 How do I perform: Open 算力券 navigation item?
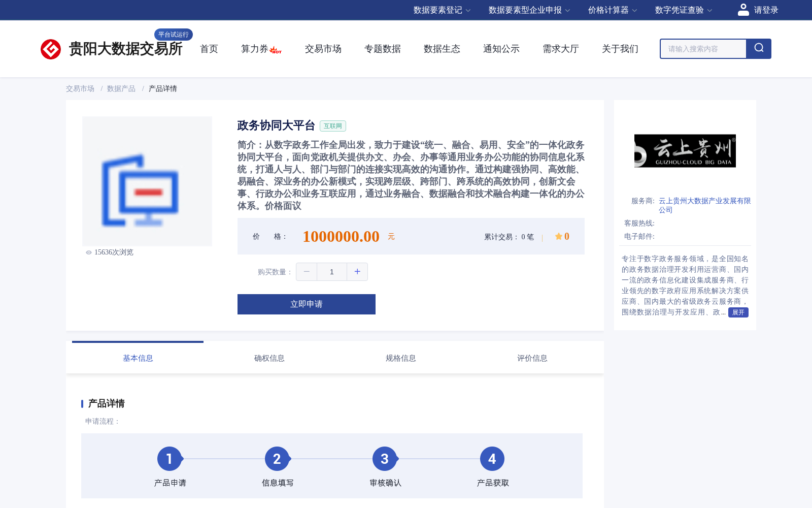[x=255, y=49]
